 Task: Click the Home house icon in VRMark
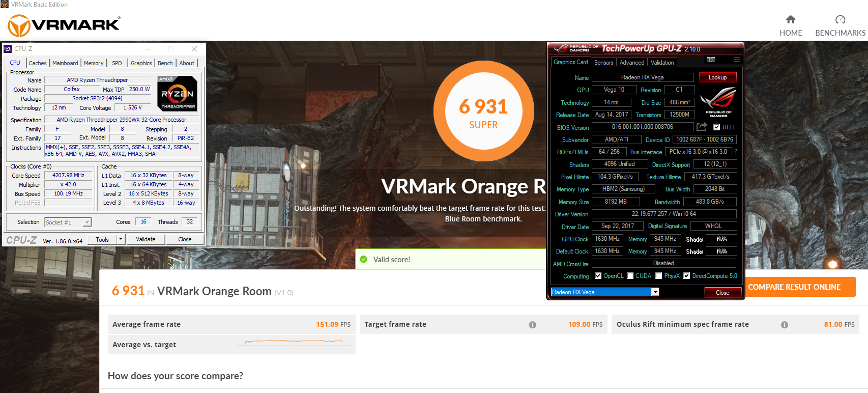(791, 19)
